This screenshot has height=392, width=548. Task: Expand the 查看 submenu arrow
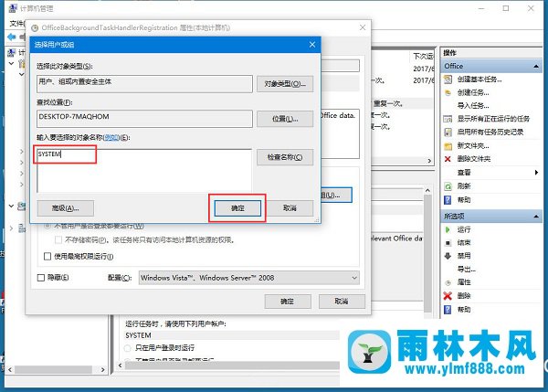pos(536,173)
